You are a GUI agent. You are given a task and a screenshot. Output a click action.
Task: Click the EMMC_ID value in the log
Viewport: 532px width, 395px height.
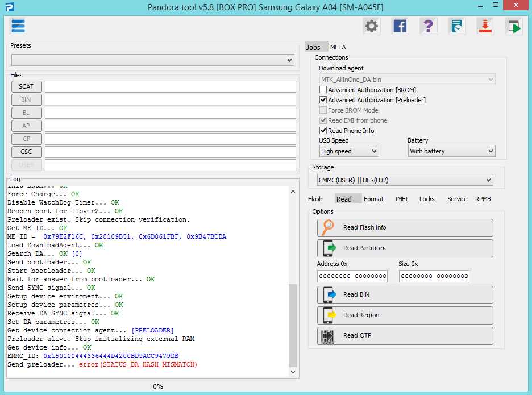pyautogui.click(x=111, y=356)
